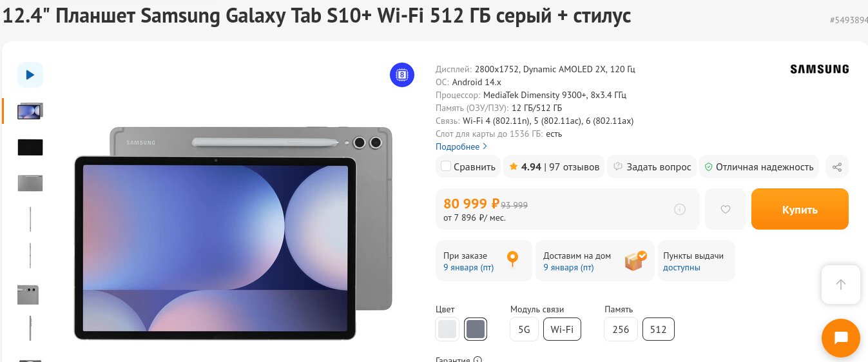Choose the Wi-Fi module option
This screenshot has height=362, width=868.
(x=562, y=329)
